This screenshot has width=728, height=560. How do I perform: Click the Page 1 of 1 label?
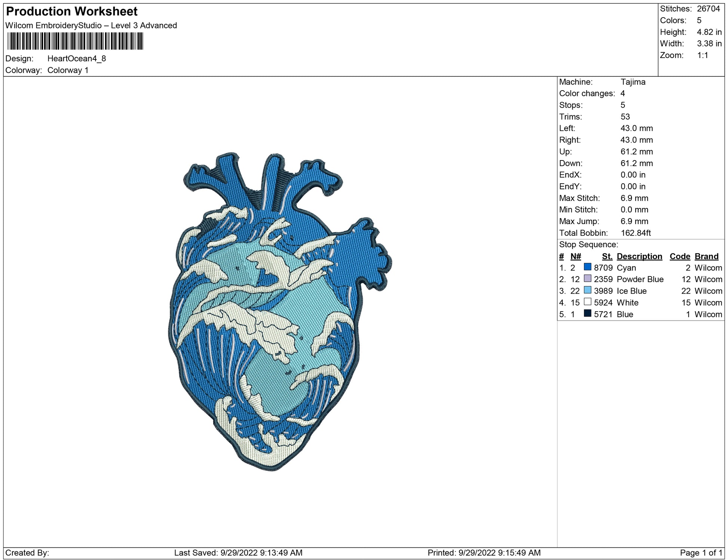[701, 553]
